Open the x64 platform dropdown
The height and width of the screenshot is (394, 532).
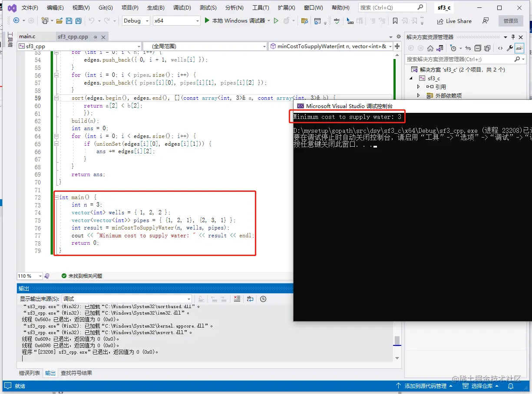point(177,20)
